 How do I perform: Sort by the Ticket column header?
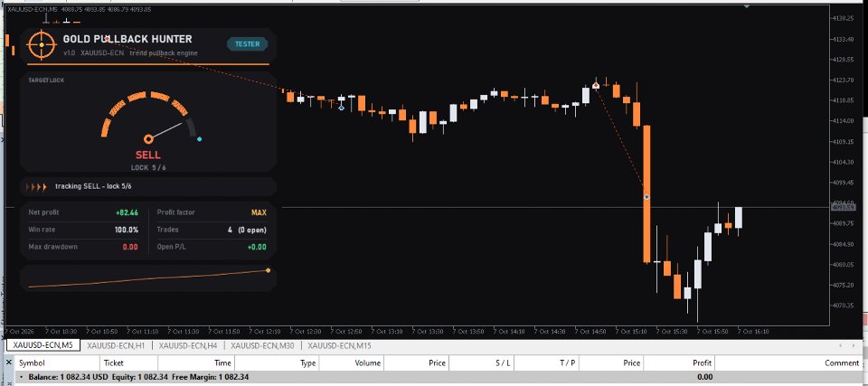128,362
